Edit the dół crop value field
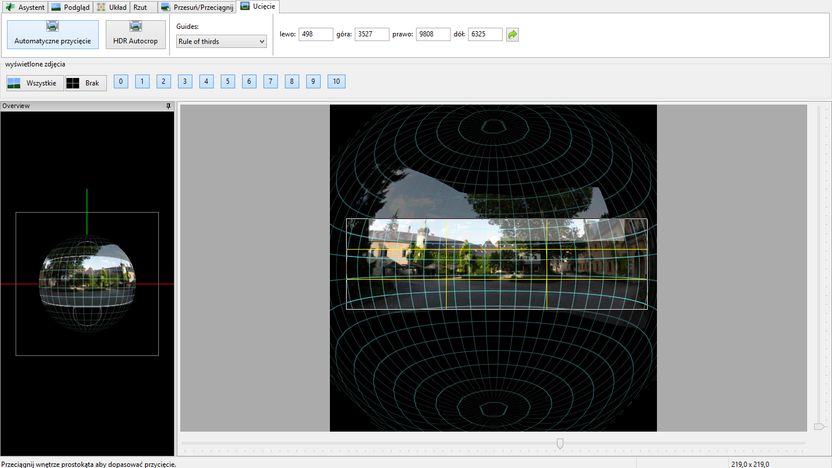The image size is (832, 468). (485, 34)
